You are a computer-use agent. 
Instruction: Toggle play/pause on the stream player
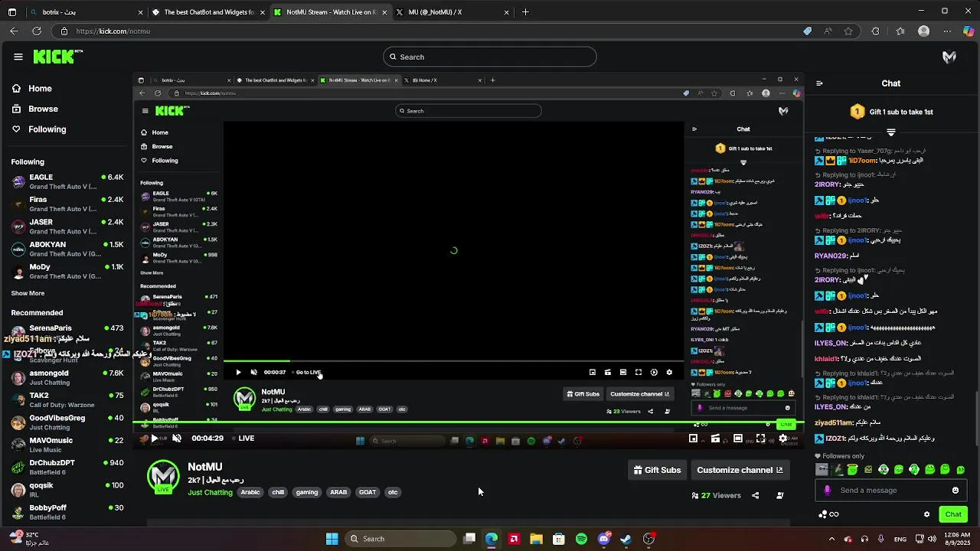click(154, 439)
